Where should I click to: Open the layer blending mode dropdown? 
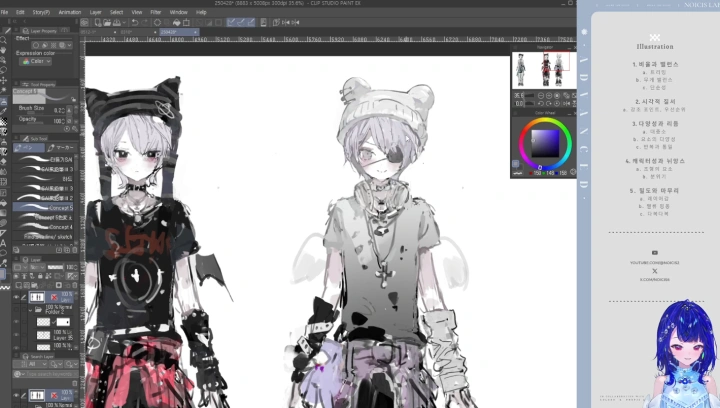click(37, 267)
